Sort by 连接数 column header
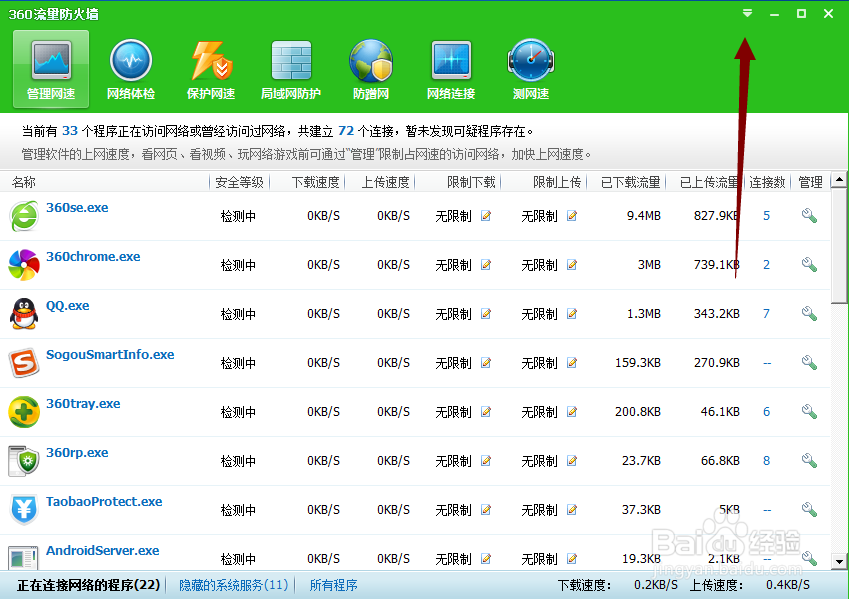 click(767, 183)
